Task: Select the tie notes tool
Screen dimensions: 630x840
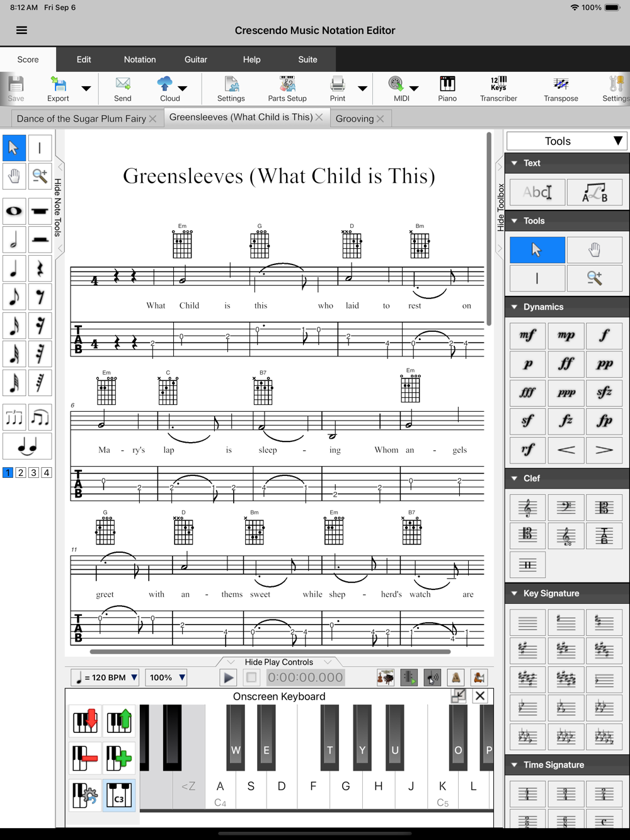Action: 27,446
